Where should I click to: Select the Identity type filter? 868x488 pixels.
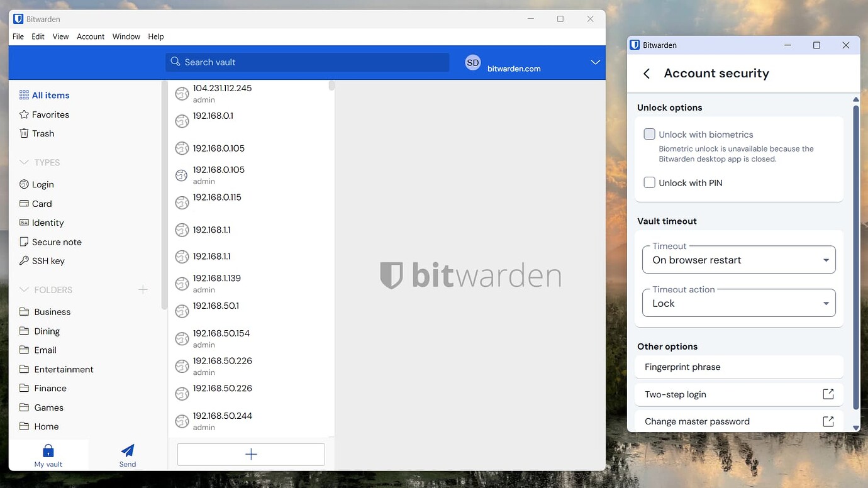point(47,223)
